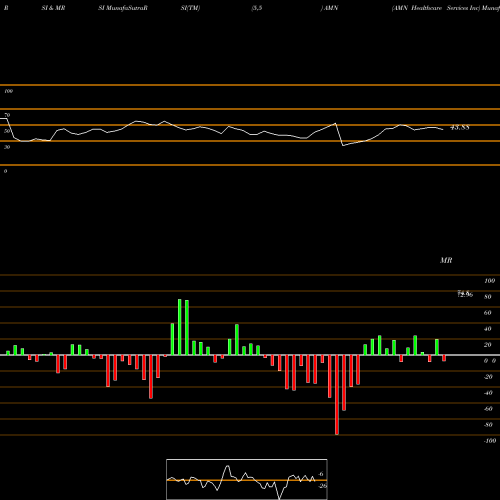This screenshot has height=500, width=500.
Task: Click the SI(TM) header text
Action: point(190,8)
